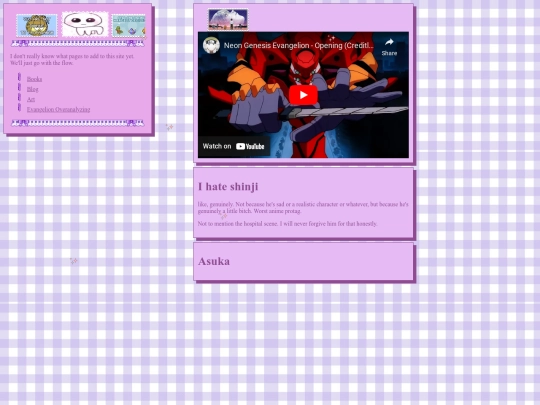Click the 'Worst anime protag' paragraph
Image resolution: width=540 pixels, height=405 pixels.
click(303, 208)
